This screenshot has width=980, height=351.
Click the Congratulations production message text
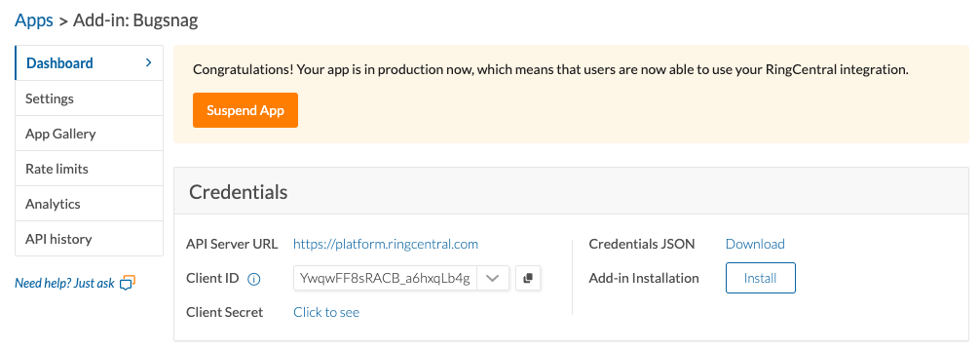550,69
